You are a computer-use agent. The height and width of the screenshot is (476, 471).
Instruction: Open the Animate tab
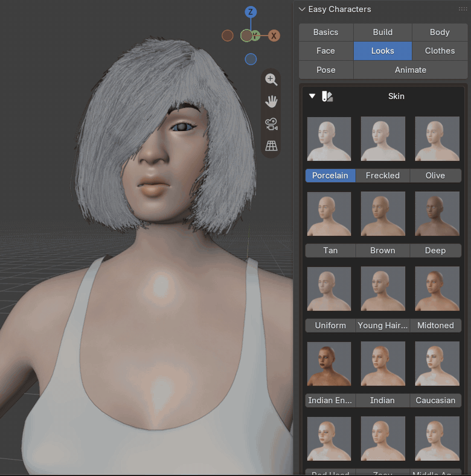(x=411, y=70)
